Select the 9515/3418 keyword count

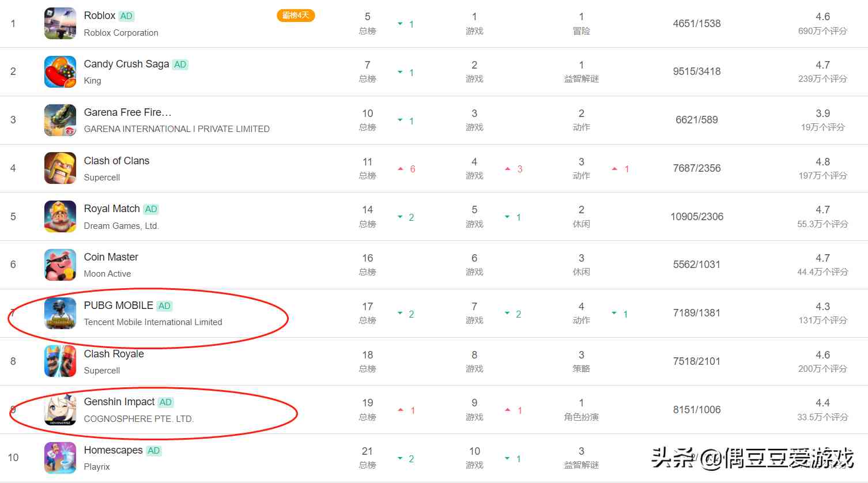(x=697, y=71)
